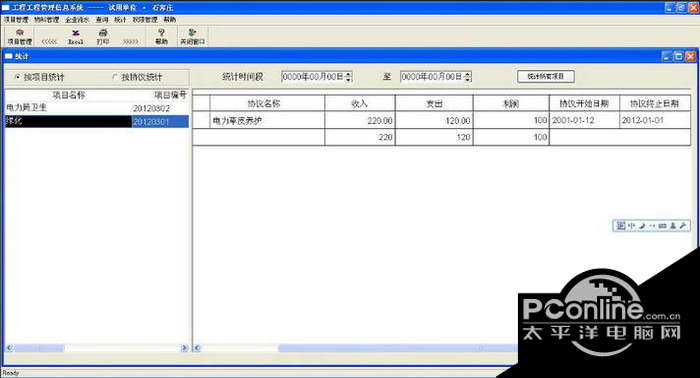
Task: Click the income cell 220.00
Action: point(360,120)
